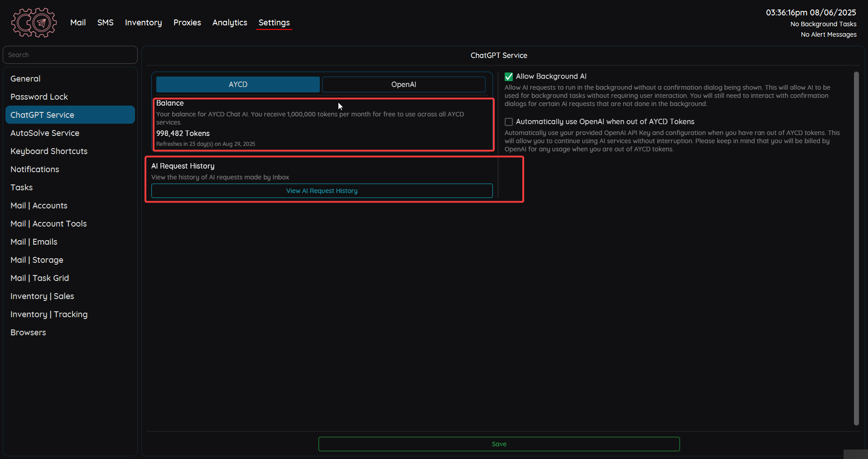Open the Browsers settings section
868x459 pixels.
coord(28,332)
